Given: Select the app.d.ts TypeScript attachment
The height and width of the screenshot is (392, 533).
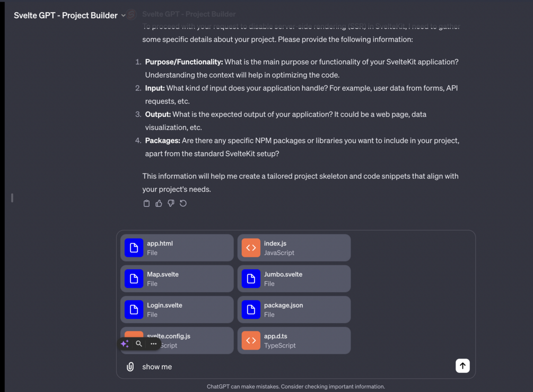Looking at the screenshot, I should click(294, 341).
